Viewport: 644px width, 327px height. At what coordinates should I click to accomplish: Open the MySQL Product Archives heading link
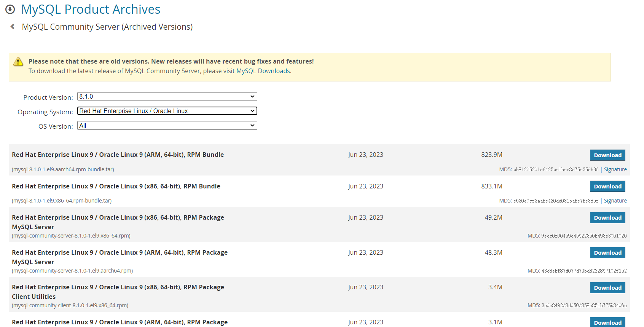click(x=91, y=10)
